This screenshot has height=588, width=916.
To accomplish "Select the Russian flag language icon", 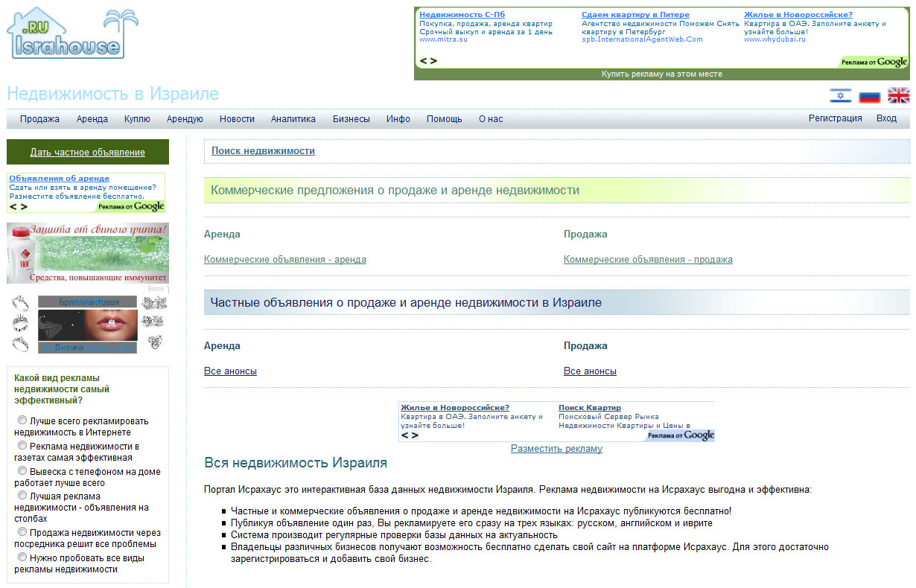I will click(x=869, y=96).
